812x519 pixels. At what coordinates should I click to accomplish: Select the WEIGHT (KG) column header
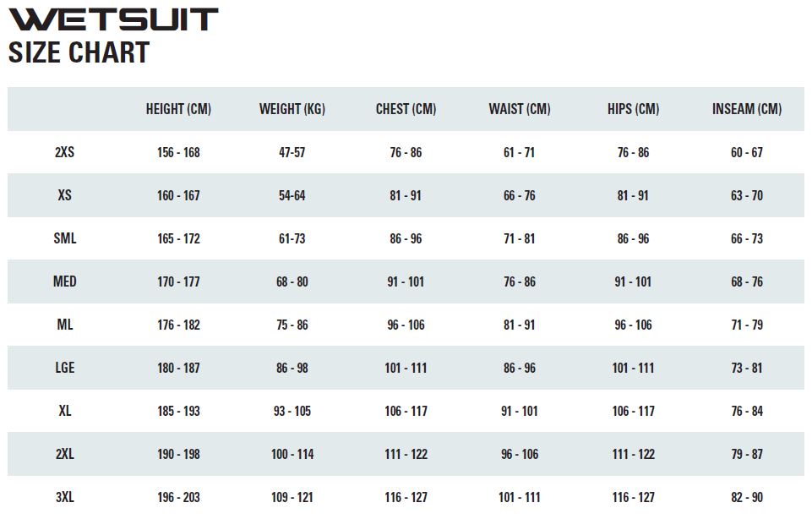click(292, 109)
